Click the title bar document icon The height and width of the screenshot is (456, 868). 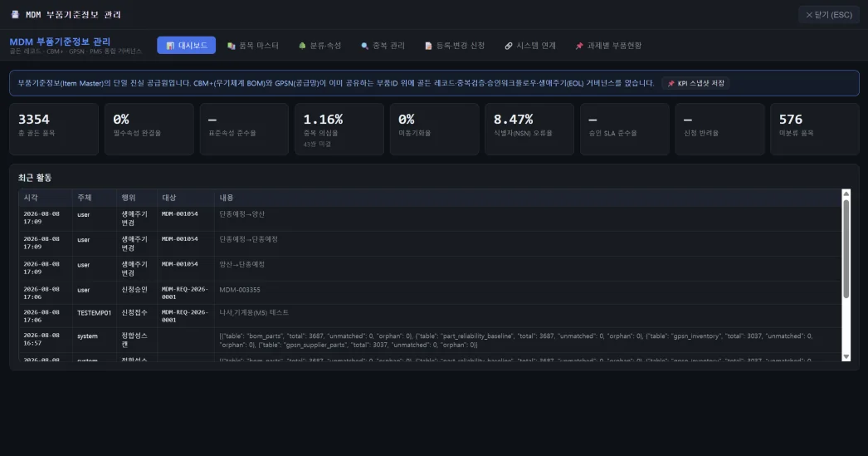tap(15, 14)
